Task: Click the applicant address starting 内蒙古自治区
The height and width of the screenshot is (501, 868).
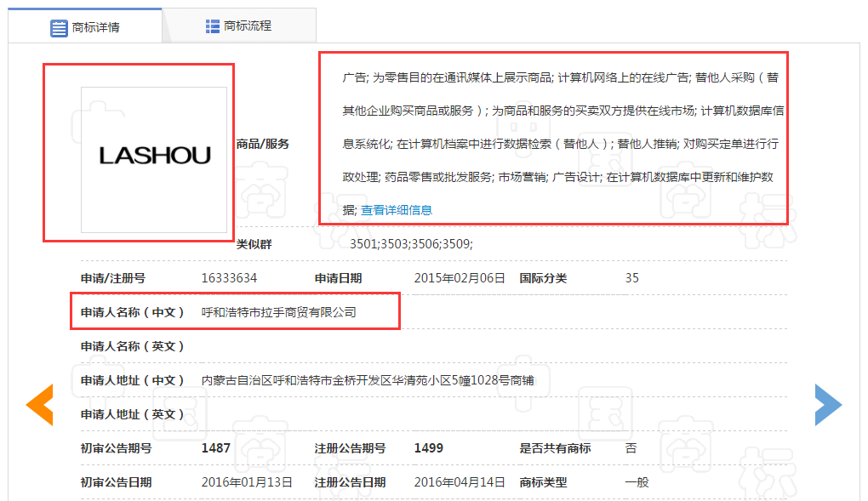Action: (368, 380)
